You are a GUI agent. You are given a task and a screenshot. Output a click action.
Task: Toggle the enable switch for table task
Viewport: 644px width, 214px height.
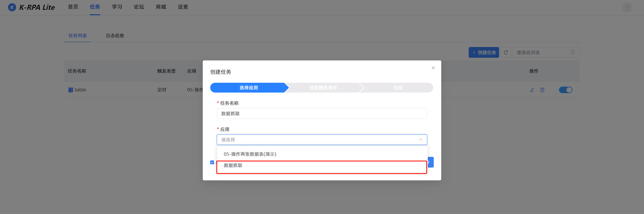(x=566, y=90)
